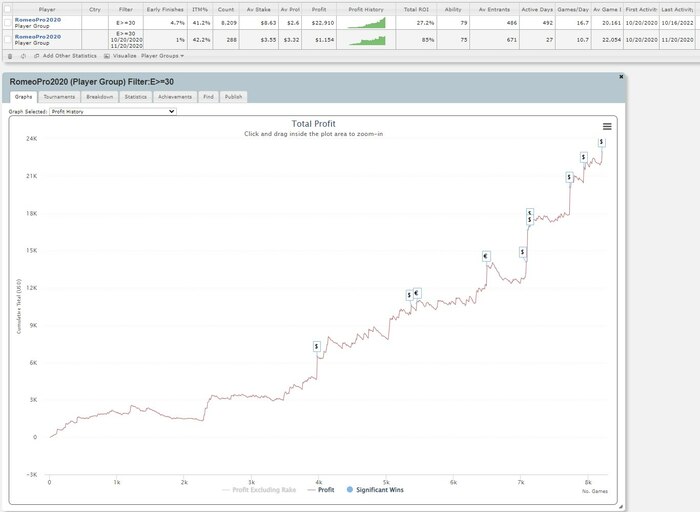Screen dimensions: 700x512
Task: Sort by the Player column header
Action: 47,9
